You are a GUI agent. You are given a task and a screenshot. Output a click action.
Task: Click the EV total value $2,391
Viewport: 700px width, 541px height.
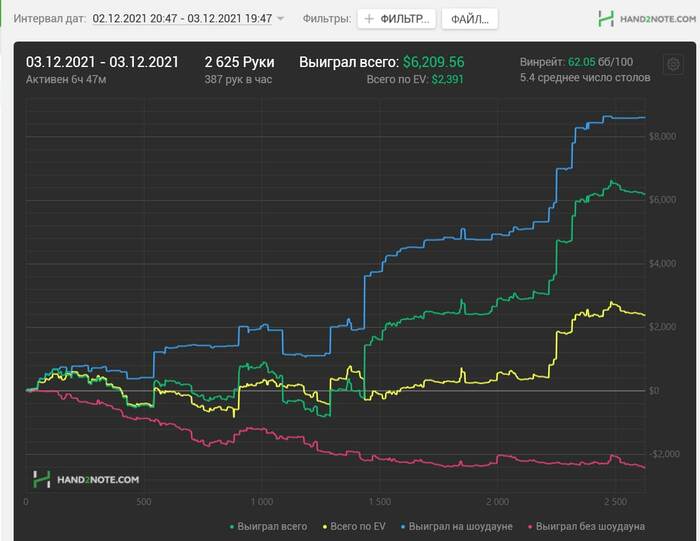[x=447, y=79]
